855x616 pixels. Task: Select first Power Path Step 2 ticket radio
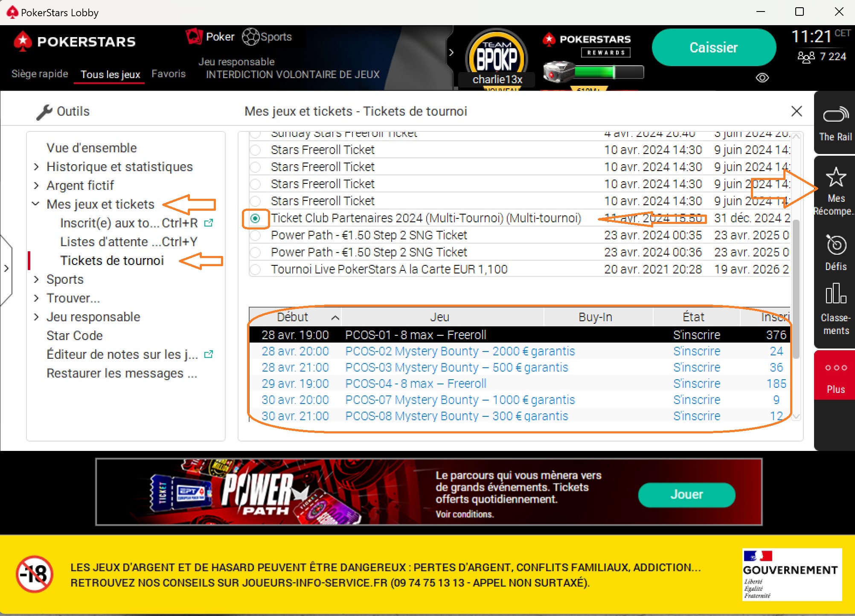pyautogui.click(x=255, y=235)
